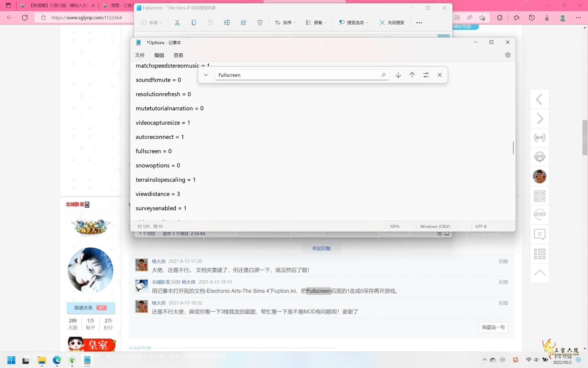Open the 搜索选项 dropdown
Screen dimensions: 588x368
tap(353, 22)
